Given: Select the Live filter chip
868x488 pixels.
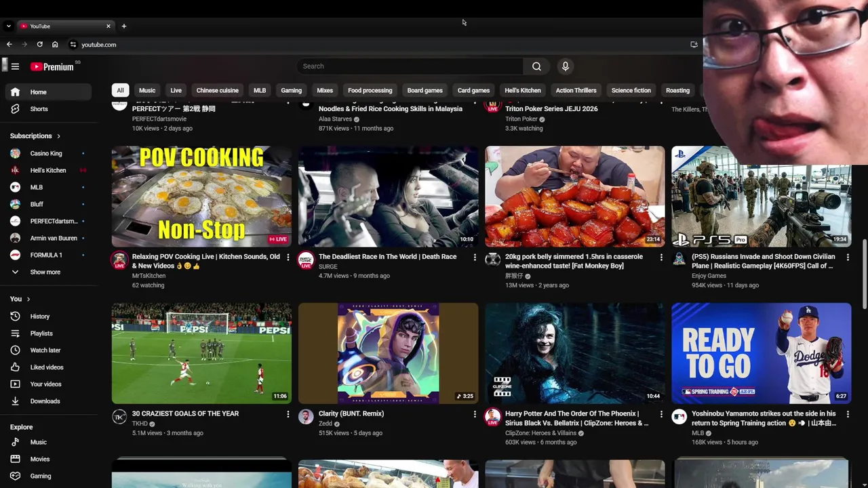Looking at the screenshot, I should tap(176, 90).
